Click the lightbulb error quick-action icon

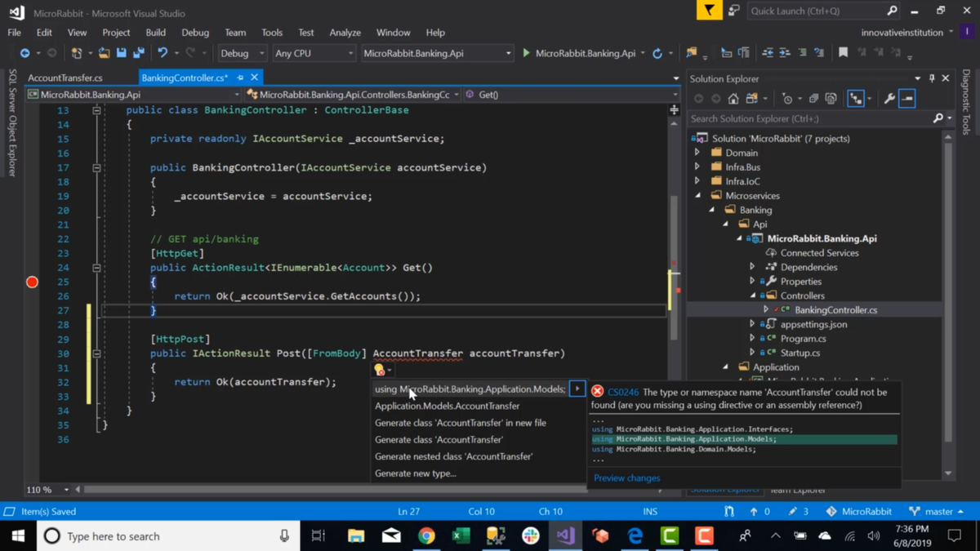380,370
